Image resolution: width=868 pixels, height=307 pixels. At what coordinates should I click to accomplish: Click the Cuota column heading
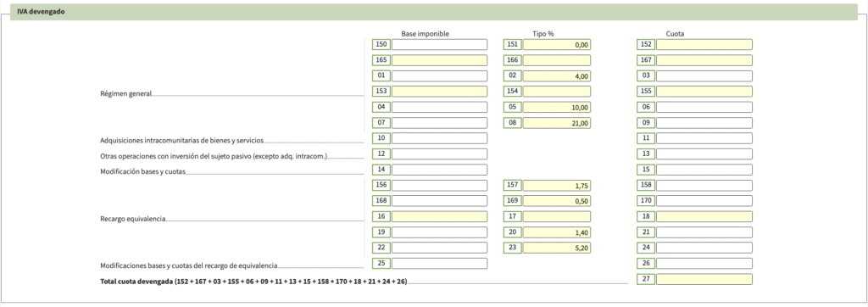675,34
